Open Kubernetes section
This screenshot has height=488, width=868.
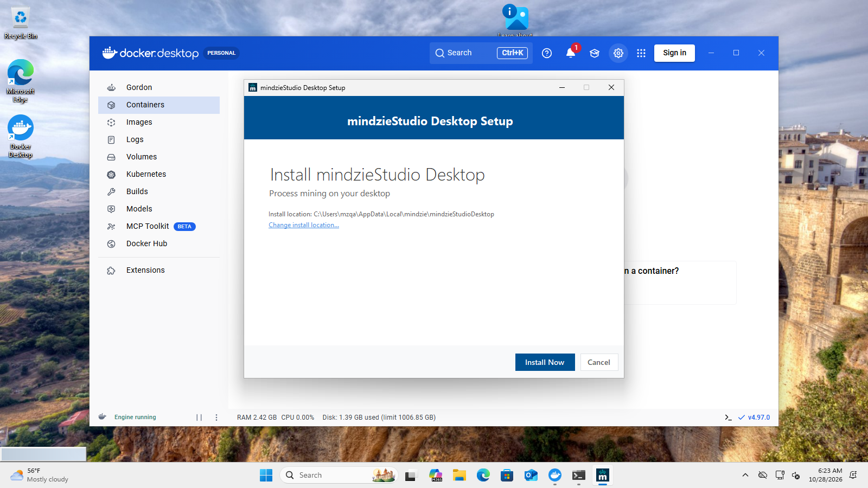click(159, 174)
